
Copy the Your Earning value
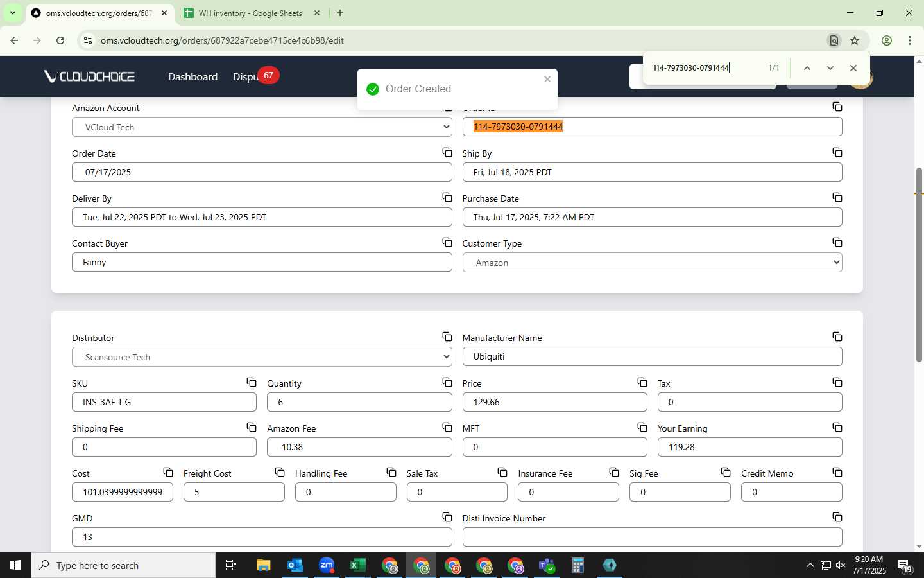837,427
